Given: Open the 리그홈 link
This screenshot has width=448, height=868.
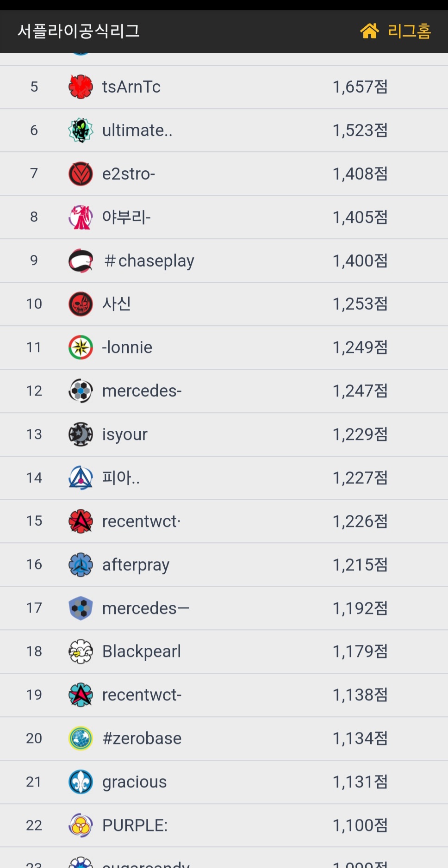Looking at the screenshot, I should [409, 31].
